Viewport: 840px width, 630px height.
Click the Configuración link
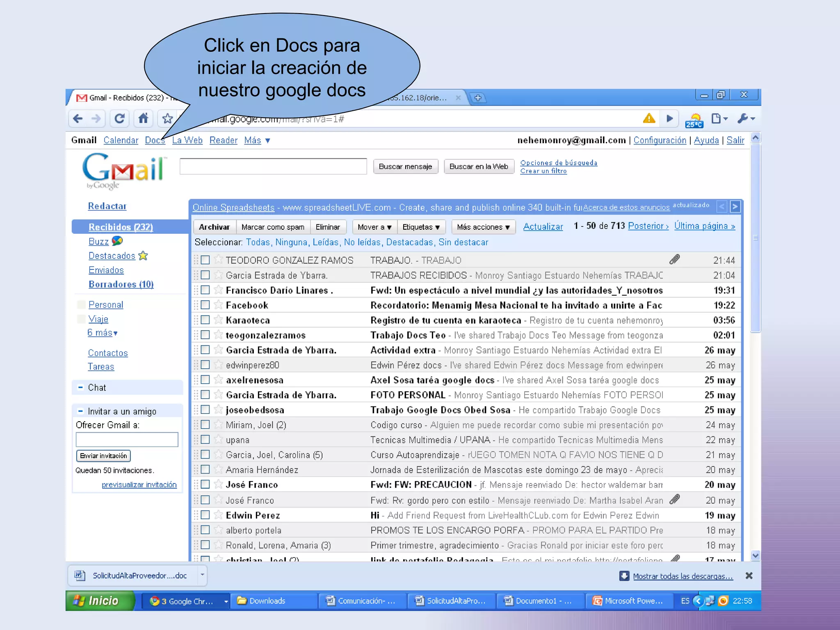click(x=660, y=140)
